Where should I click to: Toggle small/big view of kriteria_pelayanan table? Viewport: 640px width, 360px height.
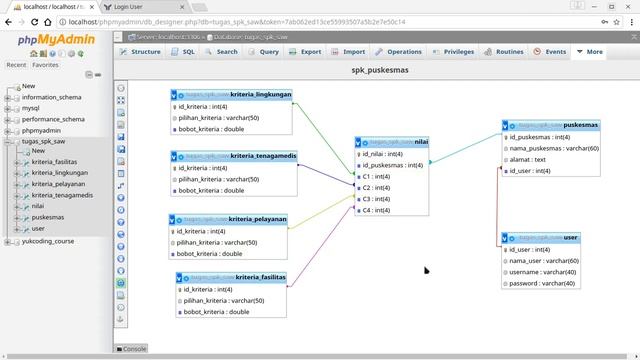(x=172, y=220)
